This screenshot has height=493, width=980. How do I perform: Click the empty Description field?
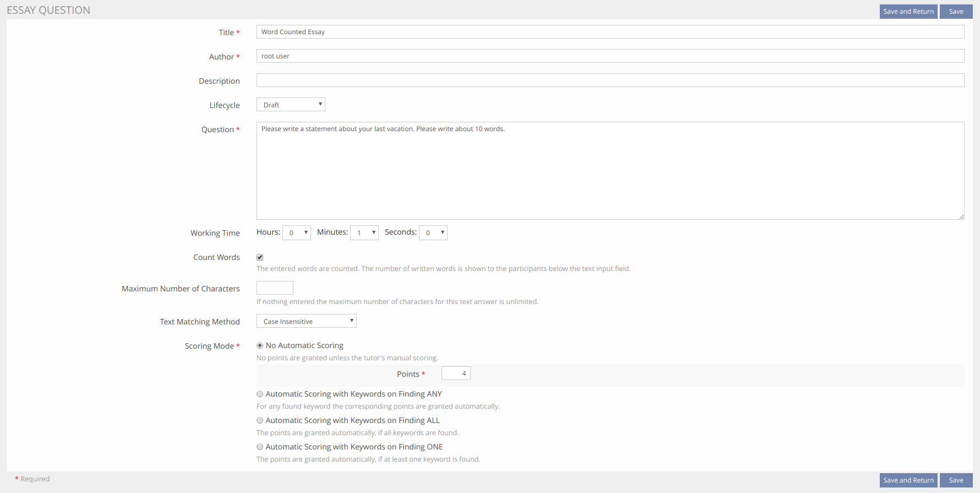click(610, 80)
